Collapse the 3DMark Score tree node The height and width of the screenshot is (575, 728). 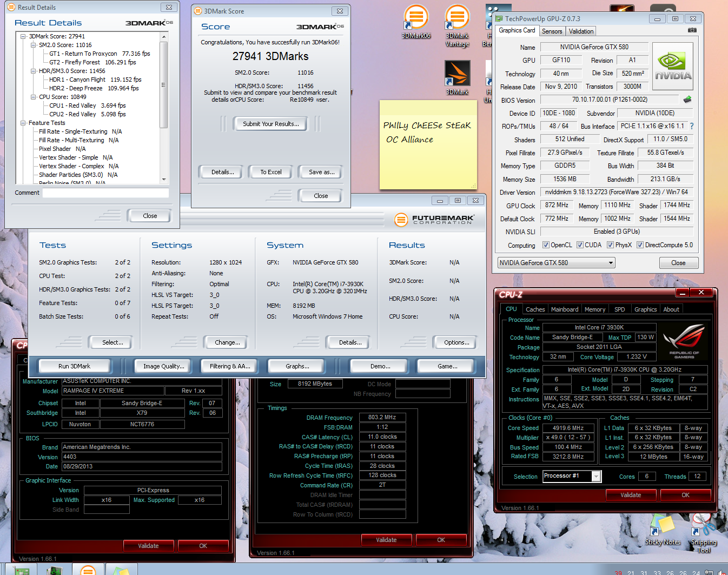tap(23, 36)
